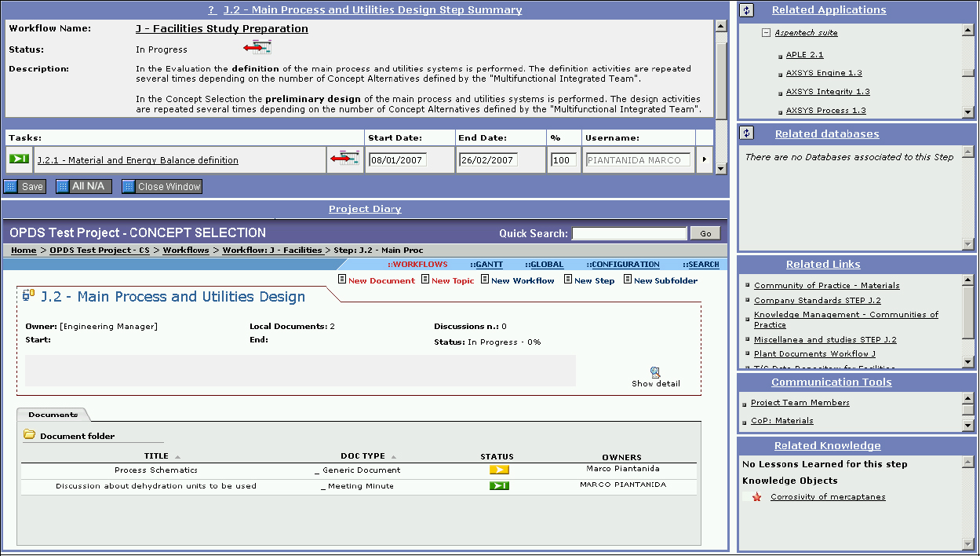
Task: Collapse the Aspentech suite tree node
Action: coord(766,32)
